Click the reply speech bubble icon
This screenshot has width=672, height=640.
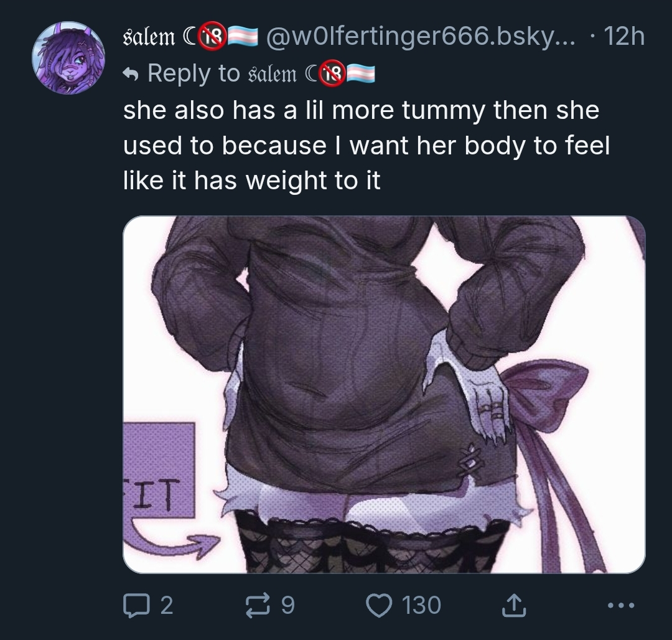coord(136,605)
